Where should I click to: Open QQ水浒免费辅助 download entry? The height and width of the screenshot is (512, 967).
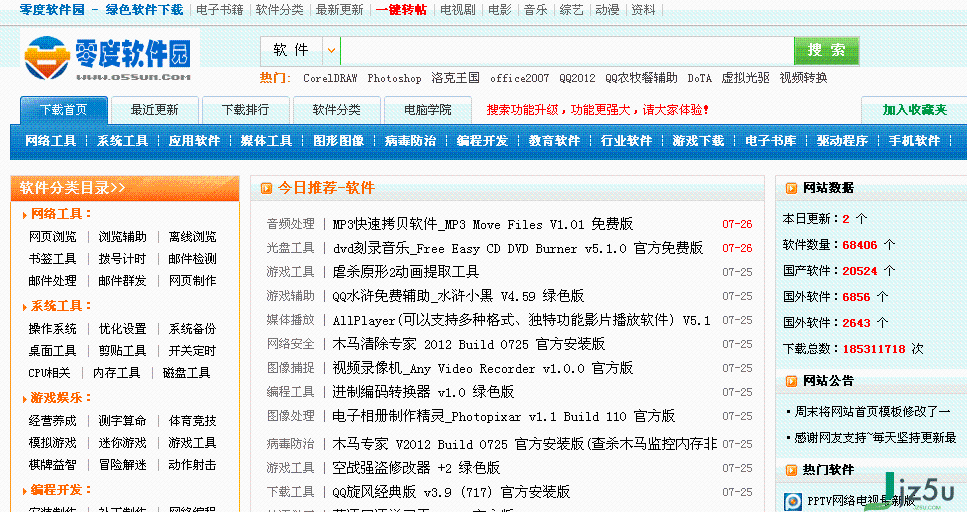click(x=458, y=296)
